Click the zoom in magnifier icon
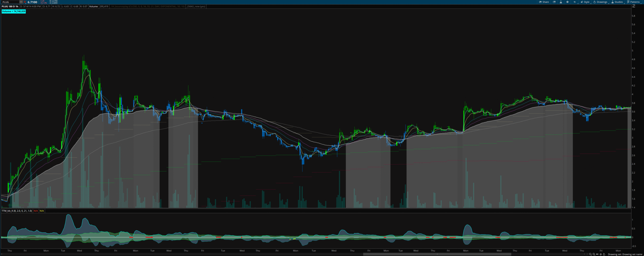This screenshot has height=256, width=644. click(594, 254)
